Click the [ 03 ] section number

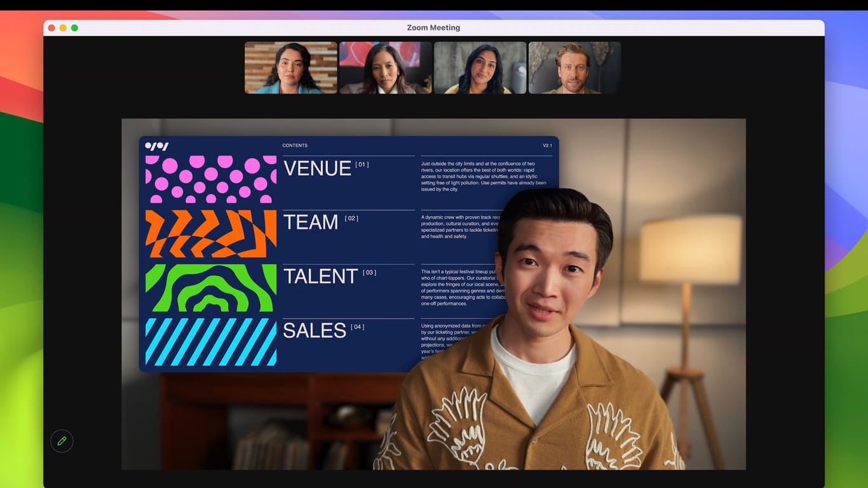(x=369, y=273)
